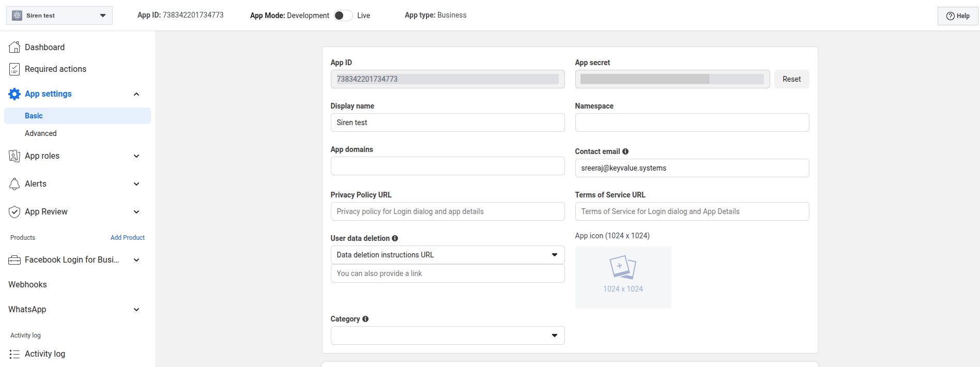Click the Namespace input field
Viewport: 980px width, 367px height.
692,123
